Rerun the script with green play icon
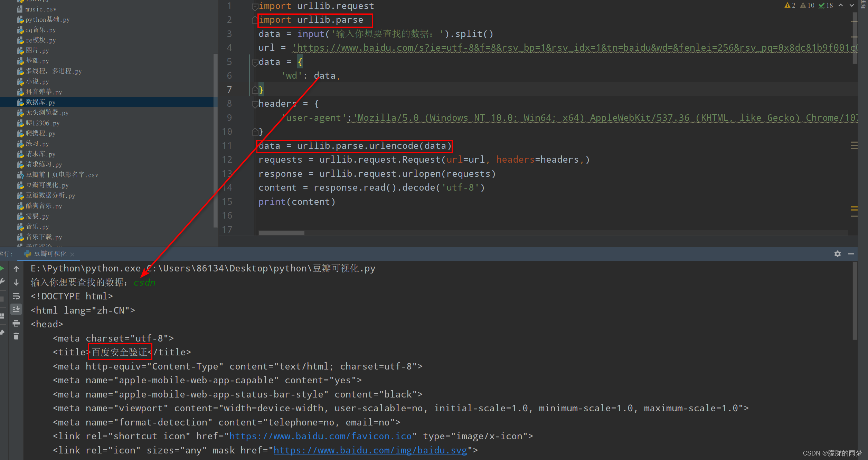868x460 pixels. tap(2, 268)
